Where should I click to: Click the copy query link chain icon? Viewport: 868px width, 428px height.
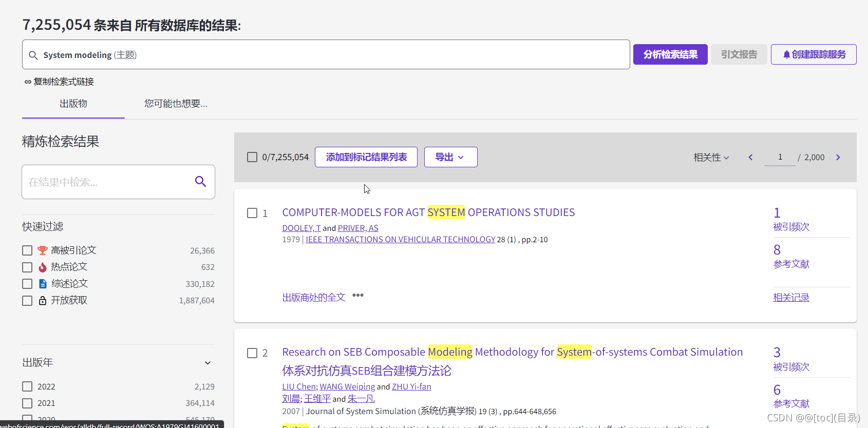[28, 82]
